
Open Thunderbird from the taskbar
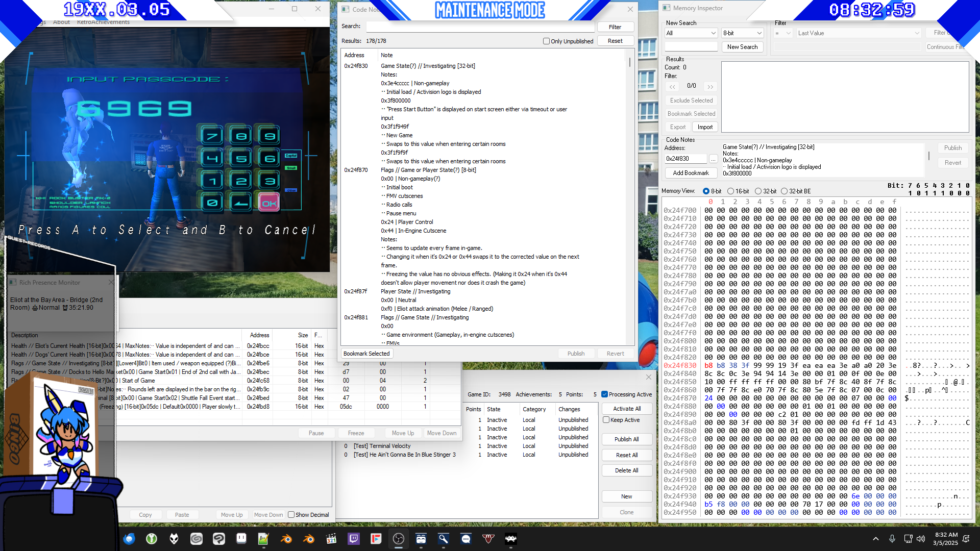pyautogui.click(x=129, y=539)
